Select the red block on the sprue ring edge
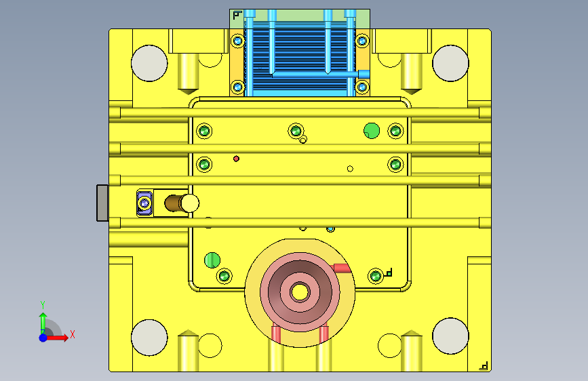The height and width of the screenshot is (381, 588). tap(342, 268)
